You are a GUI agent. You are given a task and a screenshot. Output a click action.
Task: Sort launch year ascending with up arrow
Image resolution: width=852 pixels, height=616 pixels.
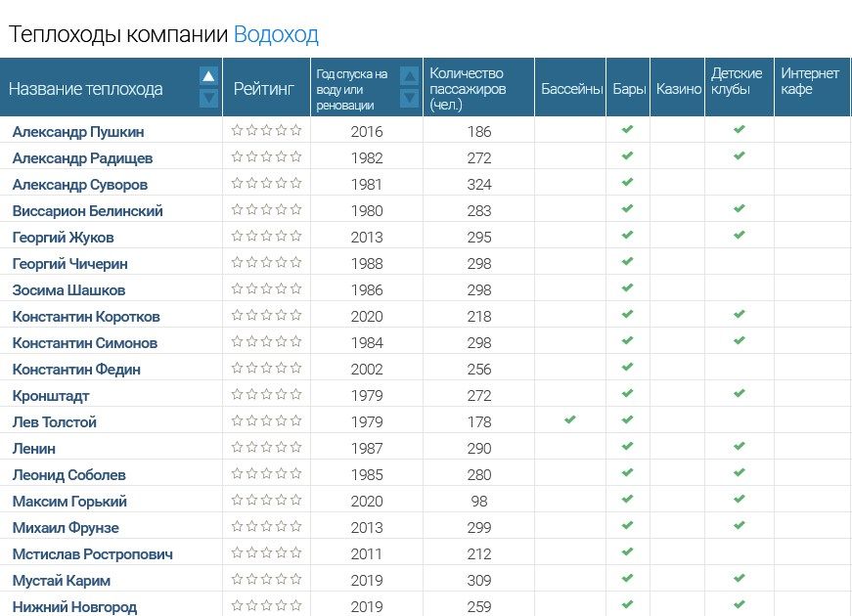[x=410, y=76]
